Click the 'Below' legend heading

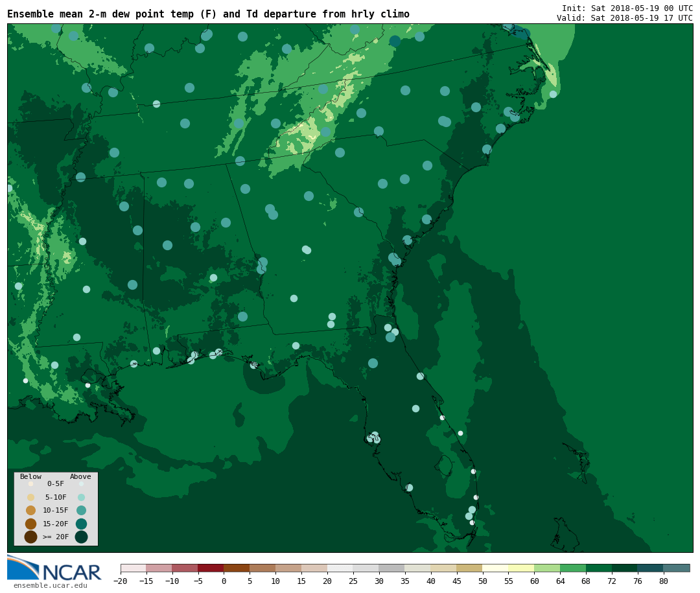pyautogui.click(x=30, y=476)
